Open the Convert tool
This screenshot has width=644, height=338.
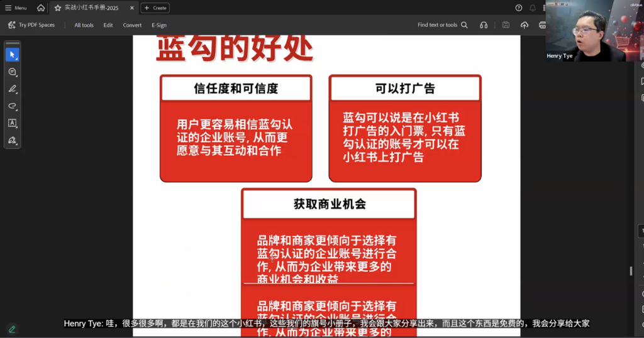tap(132, 25)
